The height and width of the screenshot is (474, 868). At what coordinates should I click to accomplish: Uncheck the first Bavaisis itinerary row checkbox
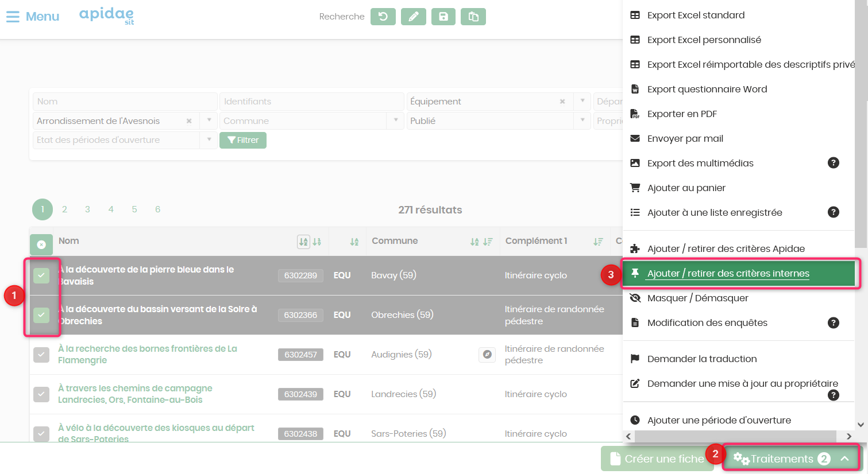(41, 275)
